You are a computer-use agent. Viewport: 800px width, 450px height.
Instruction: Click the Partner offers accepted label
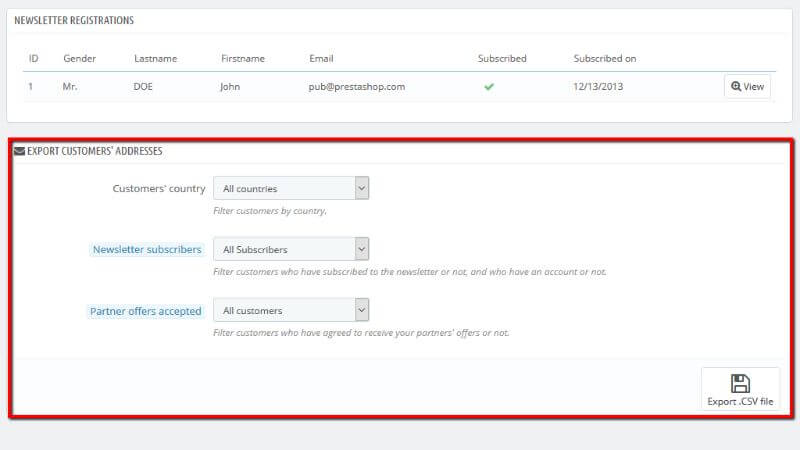point(145,311)
